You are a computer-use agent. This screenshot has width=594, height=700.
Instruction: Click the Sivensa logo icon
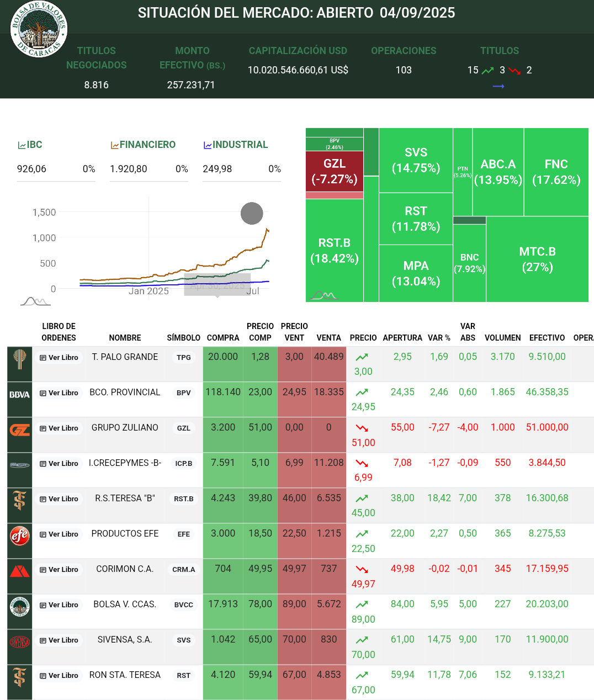[20, 641]
